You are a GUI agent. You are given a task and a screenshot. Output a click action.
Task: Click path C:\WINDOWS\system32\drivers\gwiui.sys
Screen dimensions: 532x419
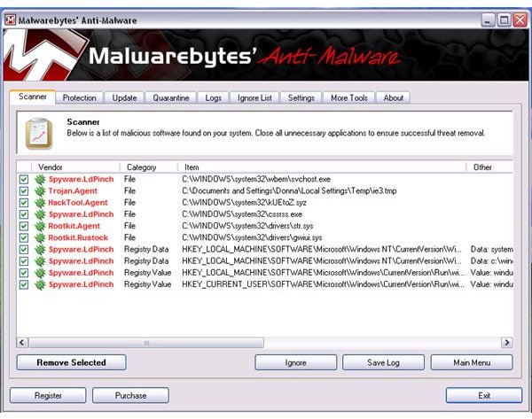click(252, 237)
